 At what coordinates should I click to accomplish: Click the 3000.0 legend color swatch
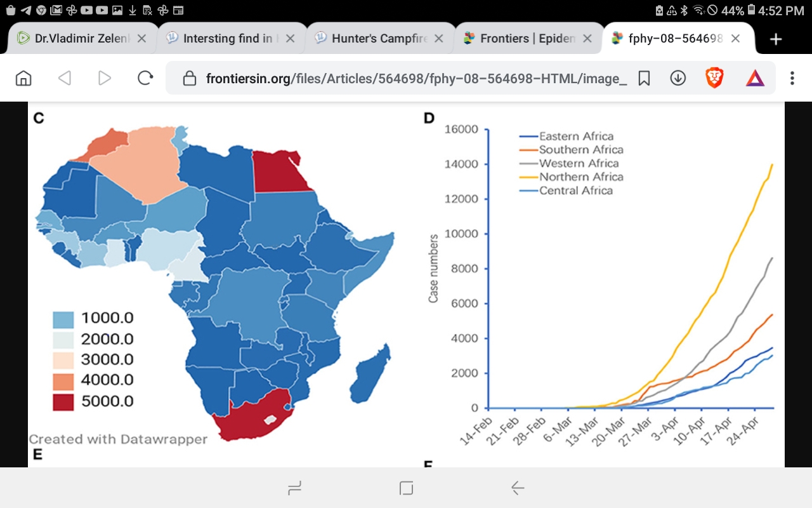[63, 360]
